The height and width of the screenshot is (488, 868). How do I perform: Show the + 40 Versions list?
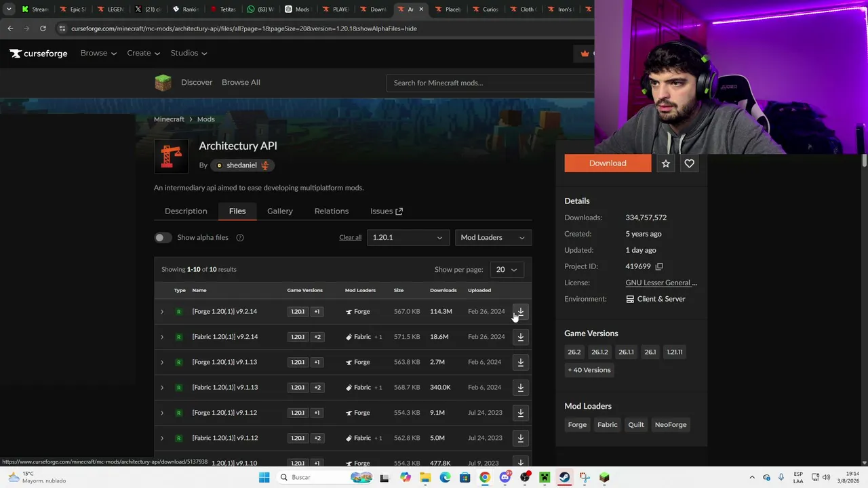tap(589, 370)
